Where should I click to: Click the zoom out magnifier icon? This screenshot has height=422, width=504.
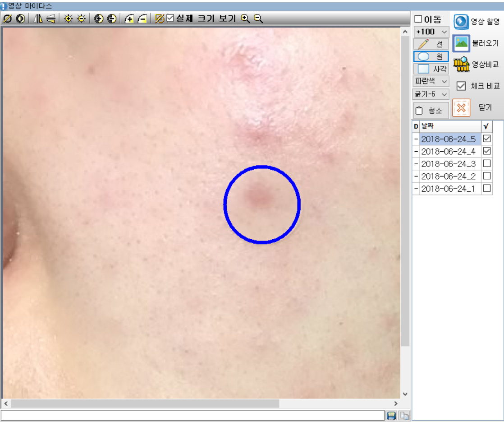[x=258, y=19]
